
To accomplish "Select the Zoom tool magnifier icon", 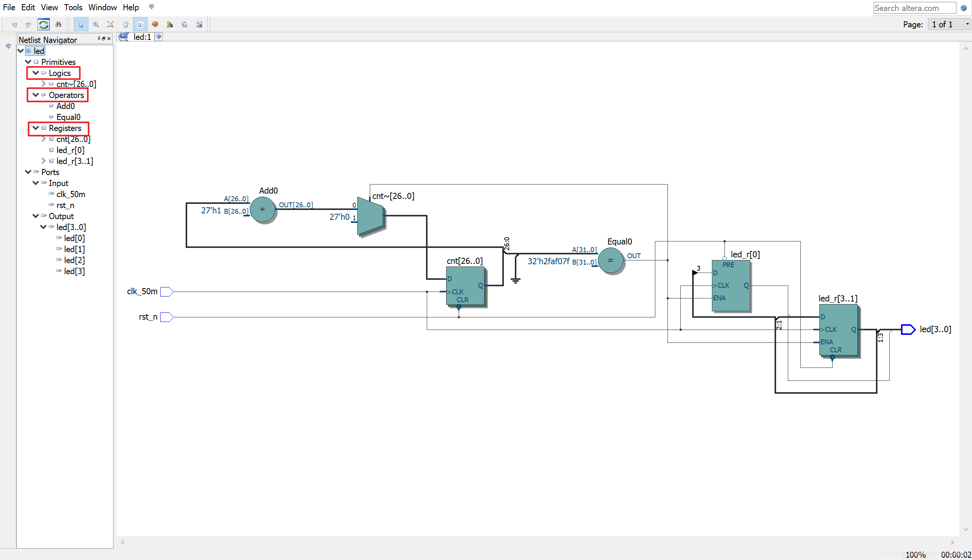I will (x=96, y=25).
